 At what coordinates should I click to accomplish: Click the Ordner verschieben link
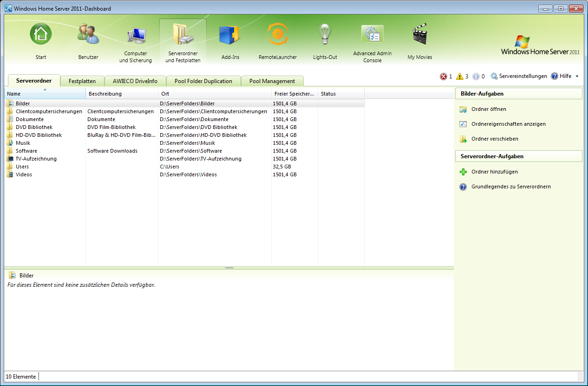coord(495,139)
